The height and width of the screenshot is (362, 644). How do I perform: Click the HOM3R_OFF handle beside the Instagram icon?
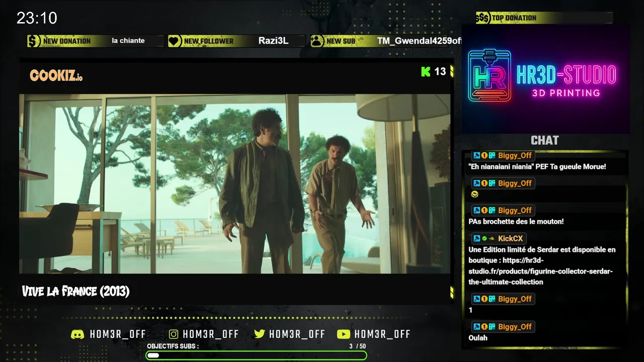tap(211, 334)
